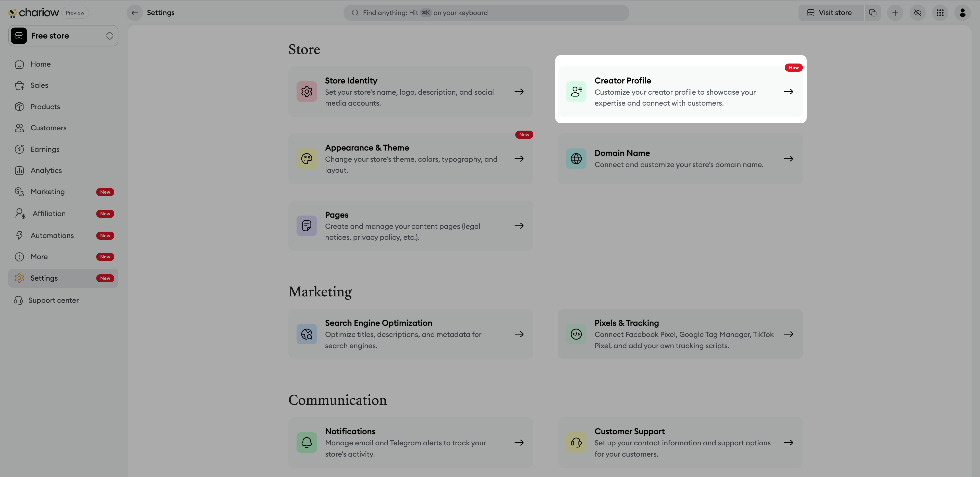Viewport: 980px width, 477px height.
Task: Click the Store Identity gear icon
Action: [x=307, y=92]
